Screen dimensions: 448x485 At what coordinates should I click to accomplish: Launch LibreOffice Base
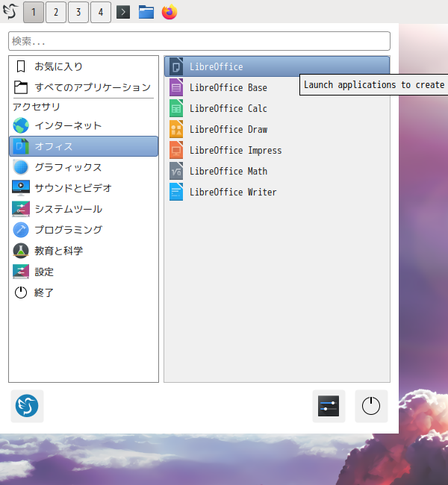(x=277, y=87)
